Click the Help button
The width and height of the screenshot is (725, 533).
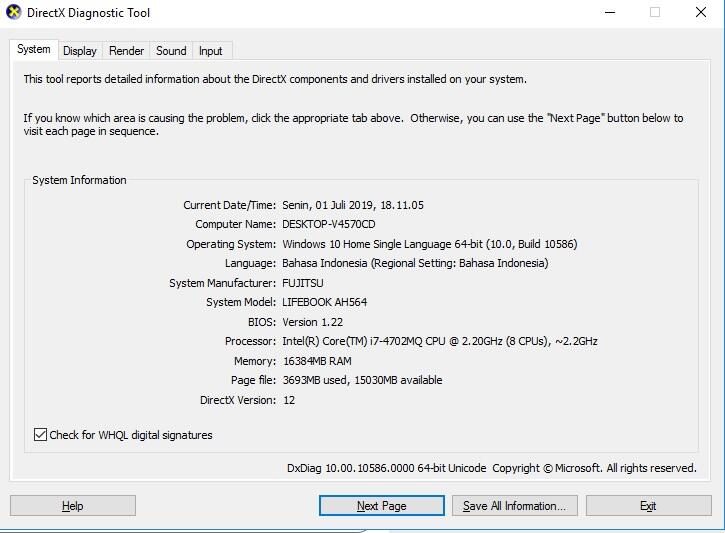pyautogui.click(x=73, y=506)
